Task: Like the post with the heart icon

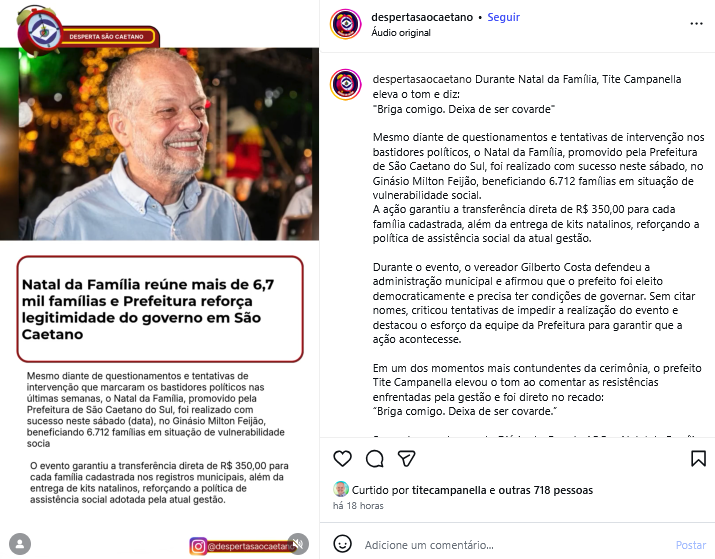Action: [342, 458]
